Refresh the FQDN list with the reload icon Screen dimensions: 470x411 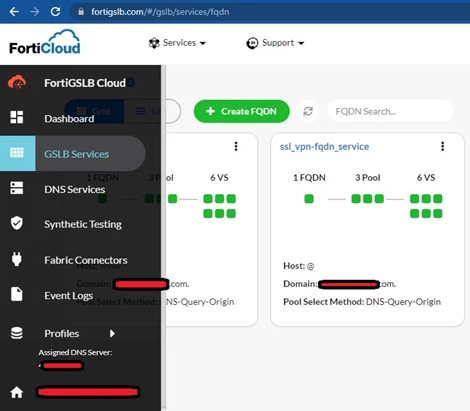308,111
